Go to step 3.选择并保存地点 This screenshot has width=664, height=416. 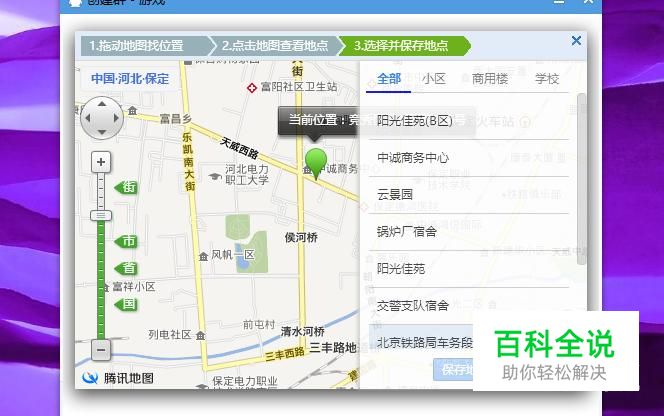tap(404, 46)
